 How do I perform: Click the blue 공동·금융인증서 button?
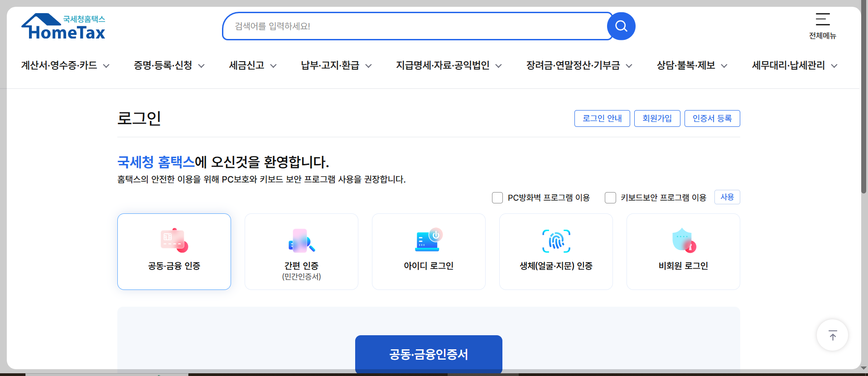click(x=429, y=354)
